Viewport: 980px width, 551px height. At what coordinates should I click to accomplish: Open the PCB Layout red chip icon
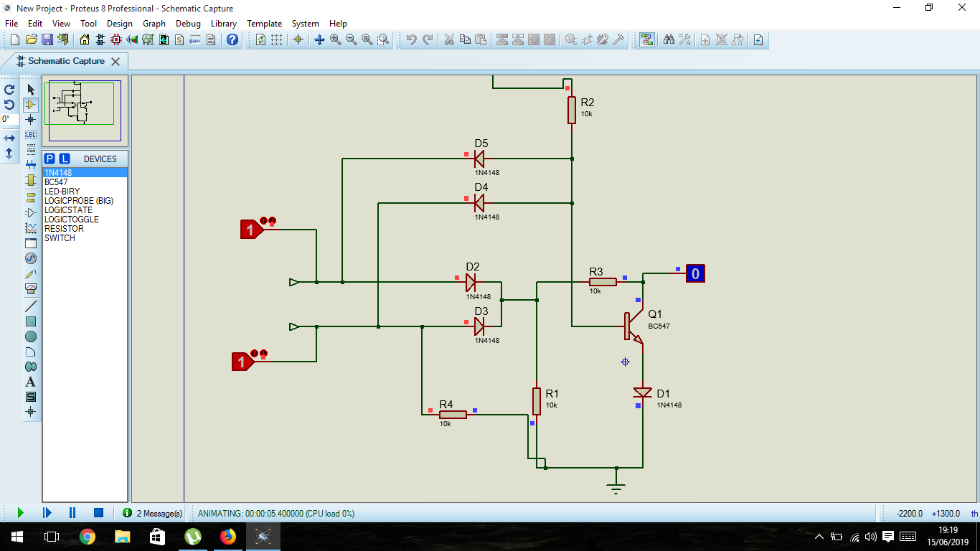(x=116, y=39)
